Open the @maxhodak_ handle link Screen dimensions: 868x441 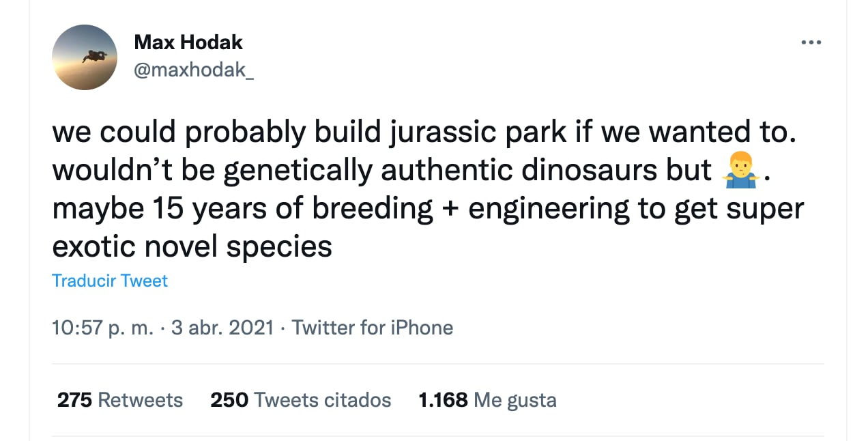coord(194,70)
